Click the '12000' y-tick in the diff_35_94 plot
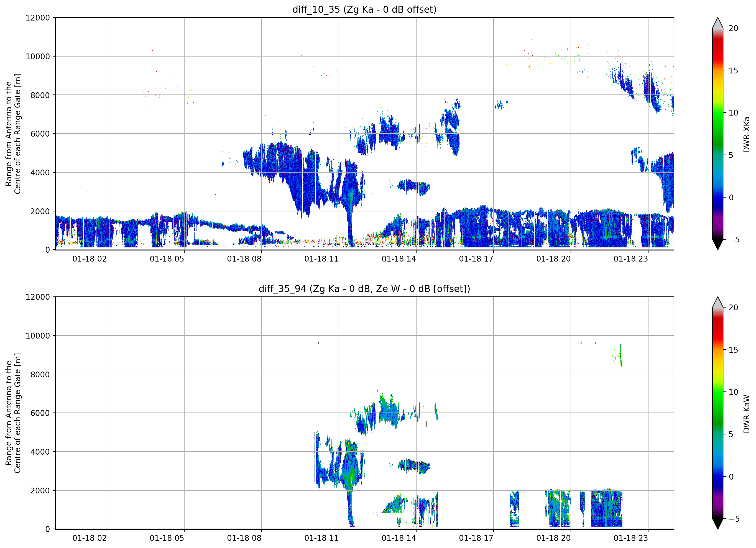 (38, 297)
